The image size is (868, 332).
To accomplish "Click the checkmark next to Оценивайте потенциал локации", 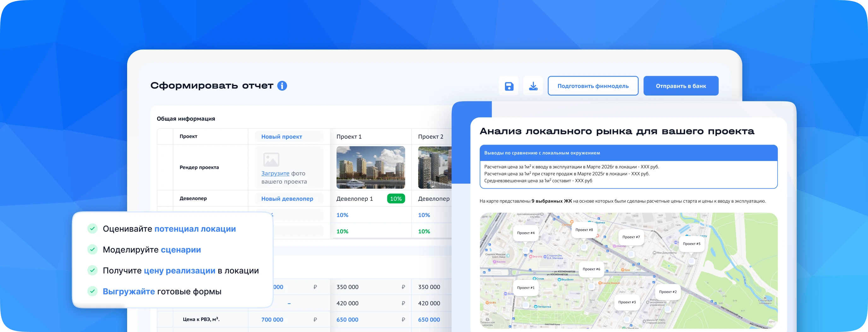I will click(92, 229).
